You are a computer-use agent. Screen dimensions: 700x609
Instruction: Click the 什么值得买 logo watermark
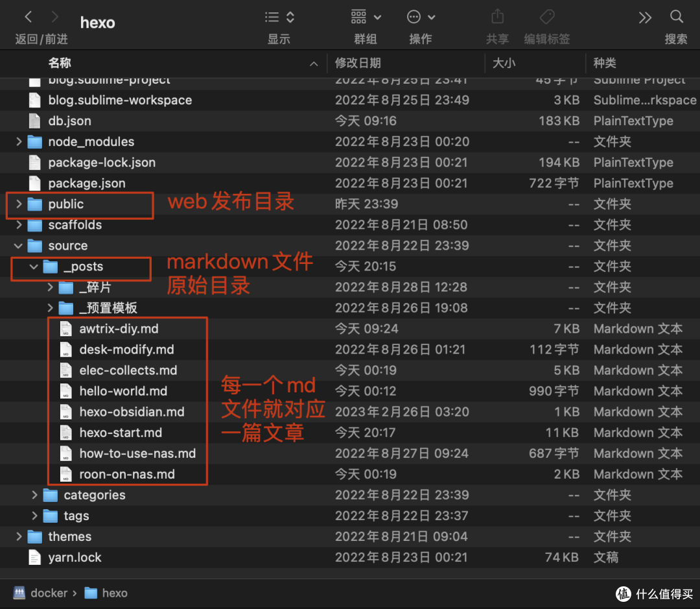click(623, 592)
